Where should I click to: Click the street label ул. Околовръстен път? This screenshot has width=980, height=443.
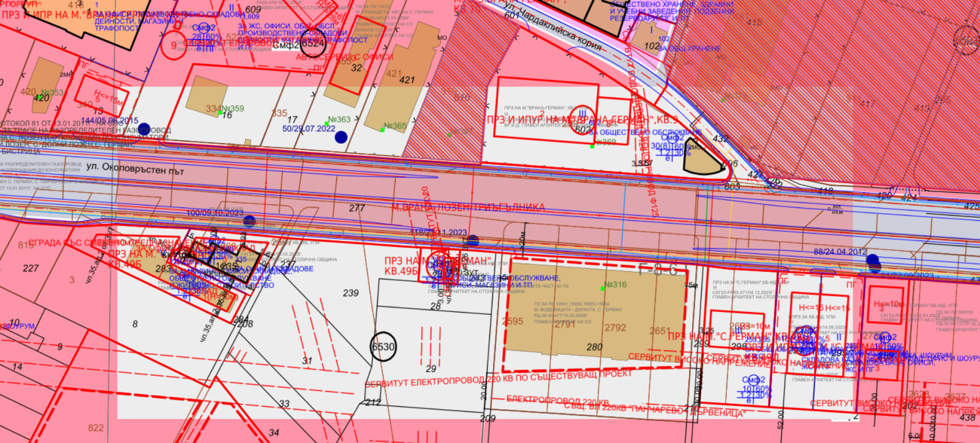tap(135, 168)
